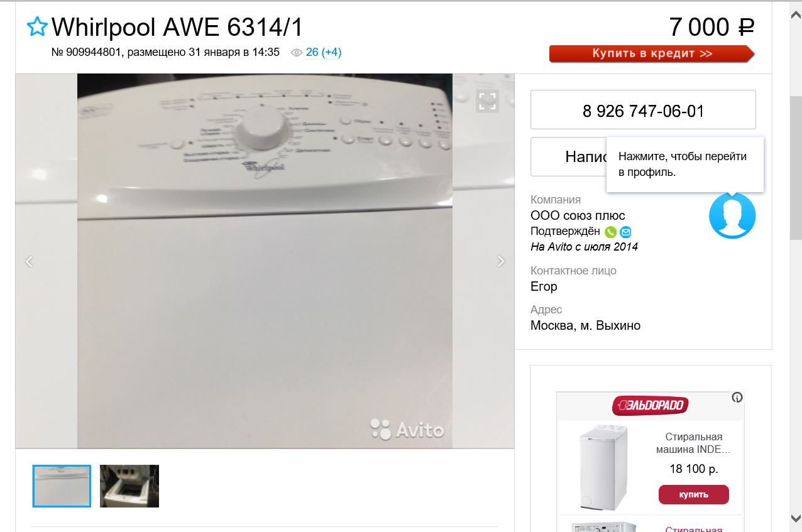Open seller profile avatar icon

coord(732,215)
